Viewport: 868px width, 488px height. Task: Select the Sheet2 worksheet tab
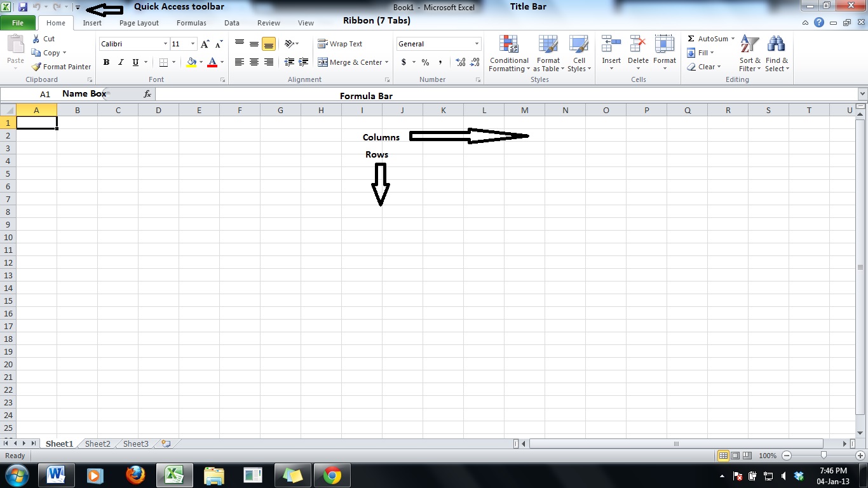point(98,444)
